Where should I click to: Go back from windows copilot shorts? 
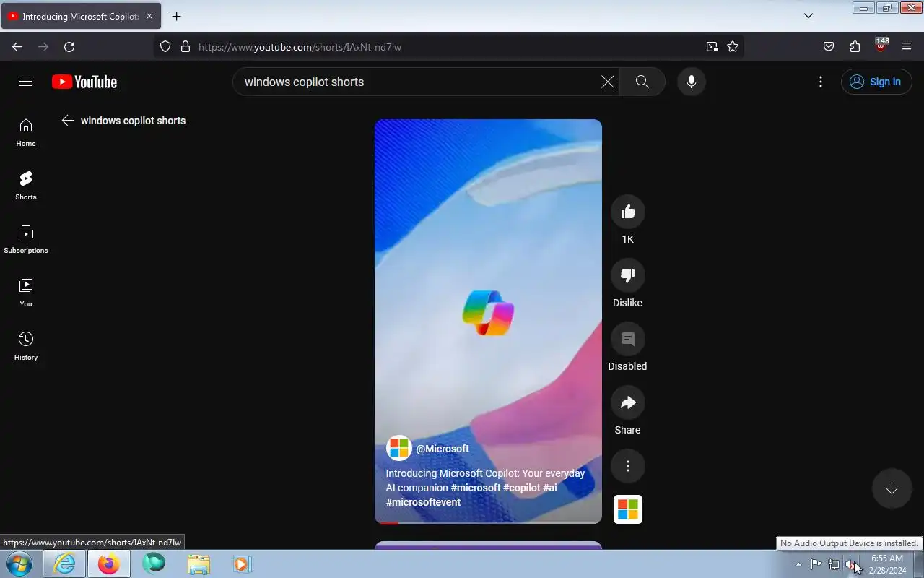click(x=68, y=121)
